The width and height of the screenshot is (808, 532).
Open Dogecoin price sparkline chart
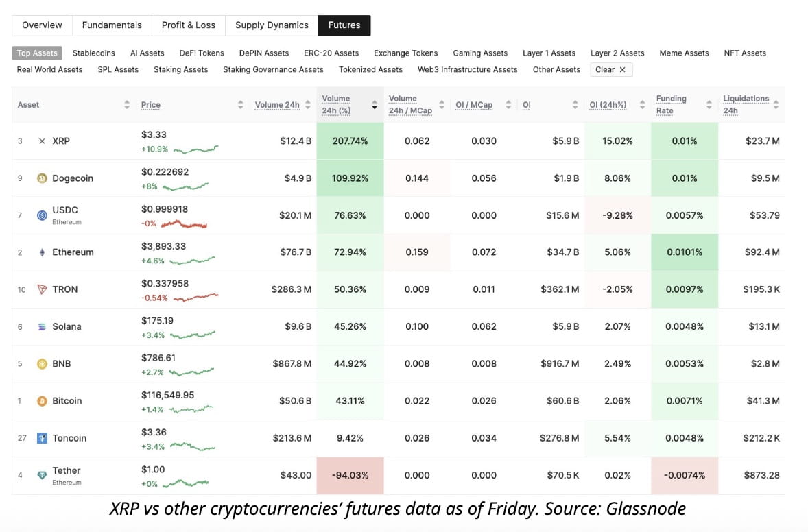(x=185, y=186)
